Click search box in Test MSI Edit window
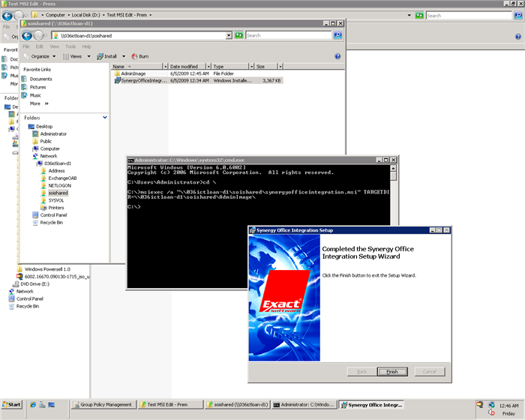The height and width of the screenshot is (420, 525). 469,16
